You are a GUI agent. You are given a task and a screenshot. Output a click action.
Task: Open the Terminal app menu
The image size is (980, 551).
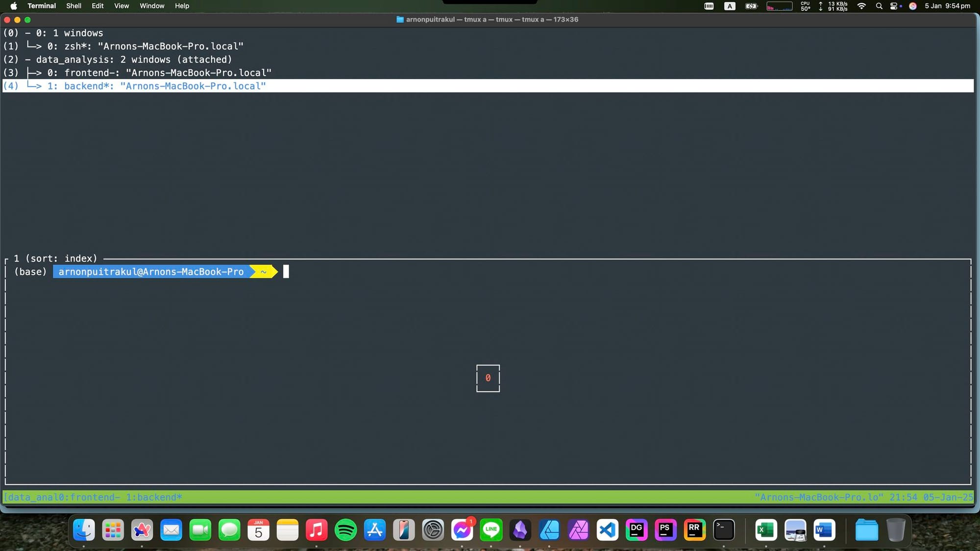tap(42, 6)
